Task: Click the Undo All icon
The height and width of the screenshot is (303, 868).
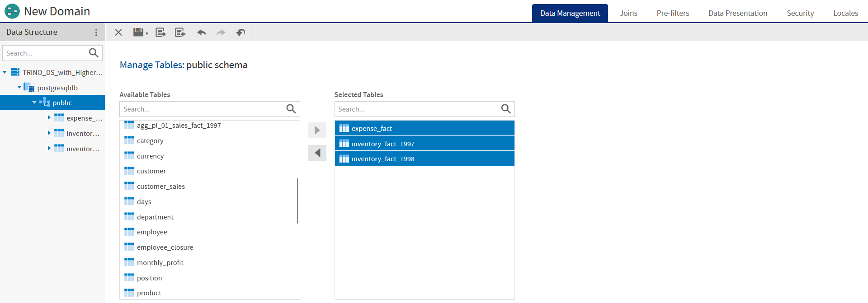Action: 241,33
